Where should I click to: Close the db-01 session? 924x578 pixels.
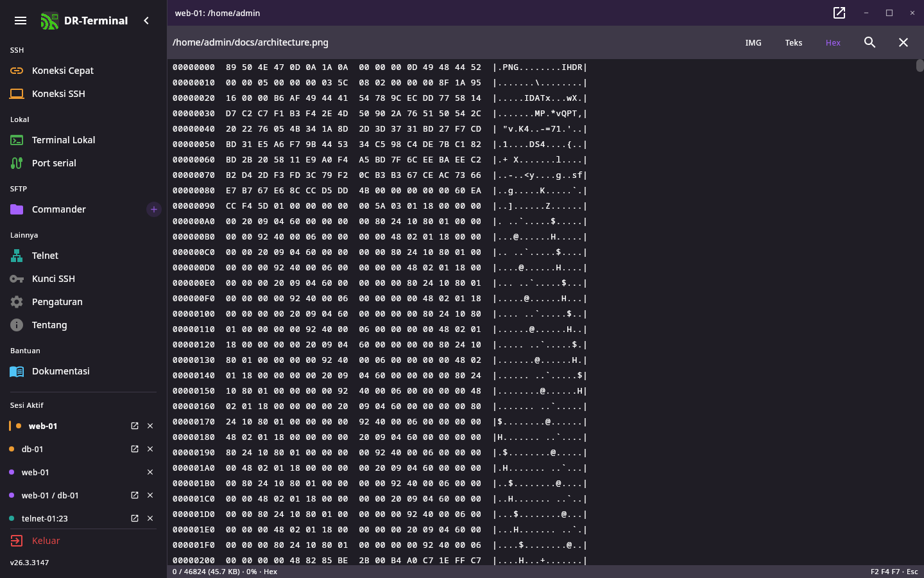150,449
